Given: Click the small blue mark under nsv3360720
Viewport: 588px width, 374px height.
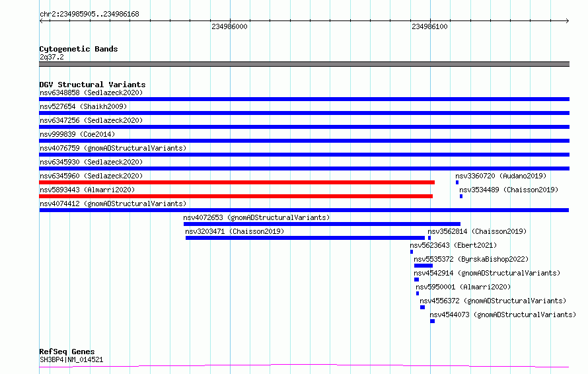Looking at the screenshot, I should [x=457, y=182].
